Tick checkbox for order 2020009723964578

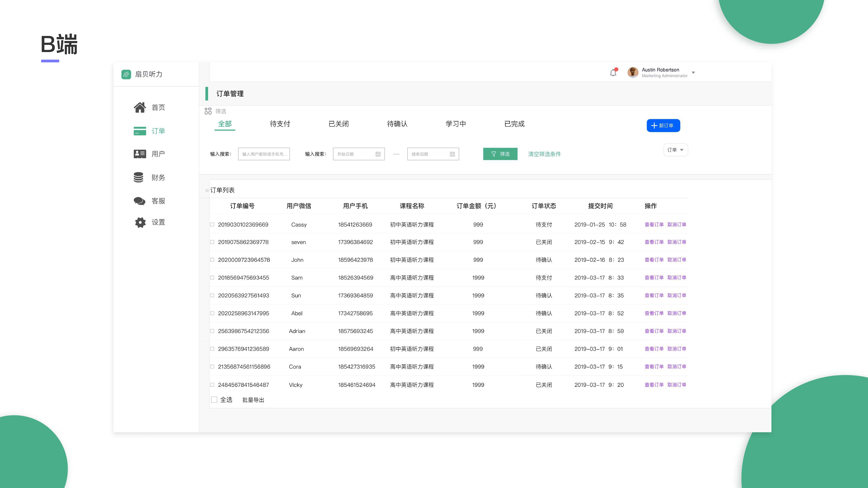click(x=212, y=260)
